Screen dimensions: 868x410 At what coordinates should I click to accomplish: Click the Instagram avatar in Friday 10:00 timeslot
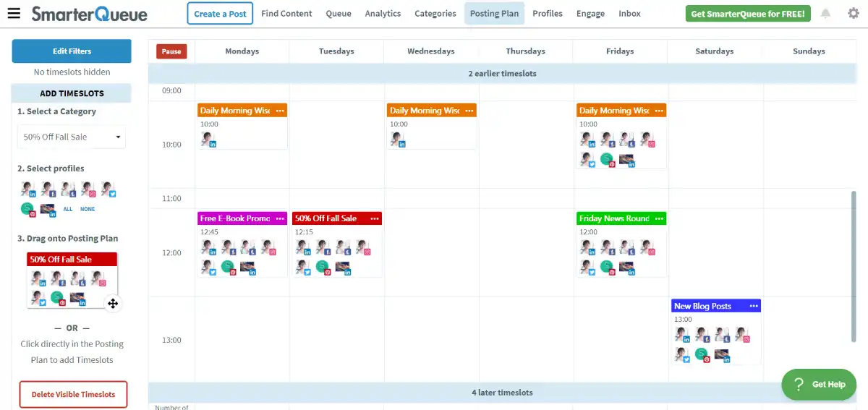tap(647, 139)
